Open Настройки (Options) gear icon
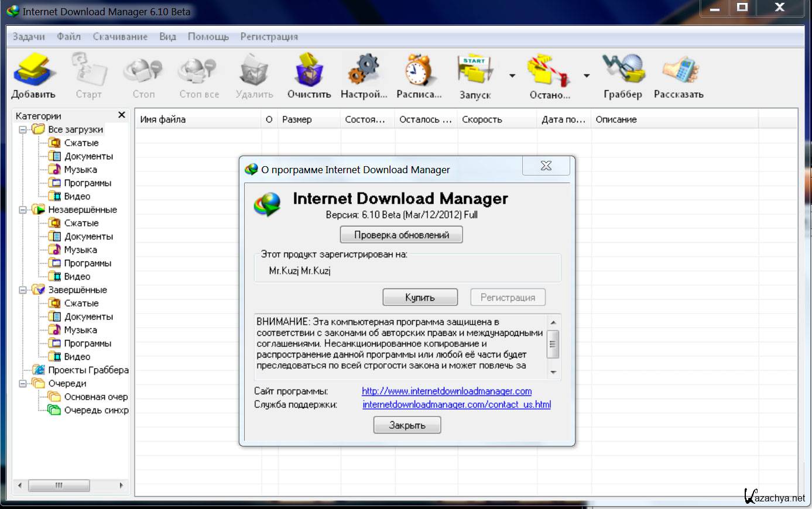 [x=364, y=70]
